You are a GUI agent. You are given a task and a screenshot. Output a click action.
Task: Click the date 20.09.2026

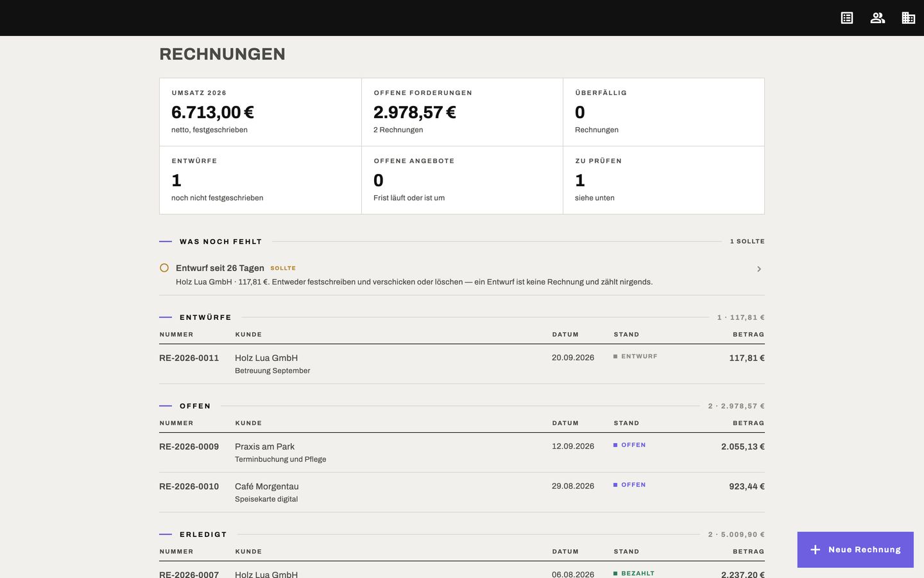coord(573,358)
